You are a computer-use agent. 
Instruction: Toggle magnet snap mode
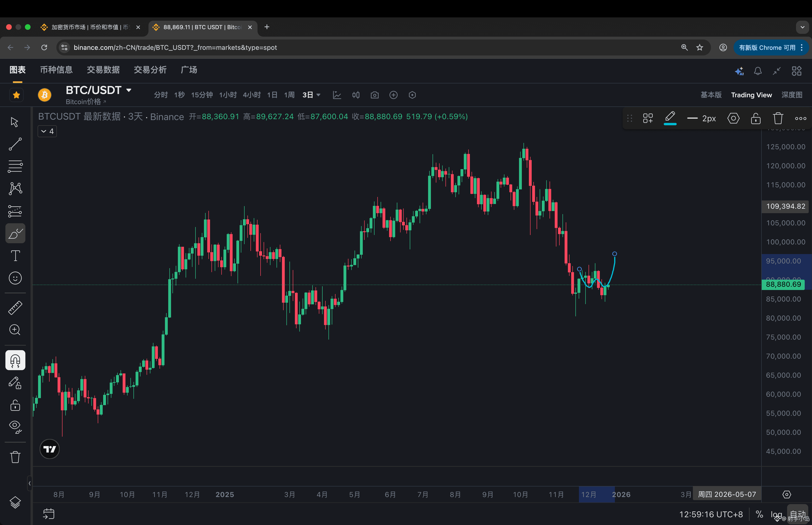[15, 360]
